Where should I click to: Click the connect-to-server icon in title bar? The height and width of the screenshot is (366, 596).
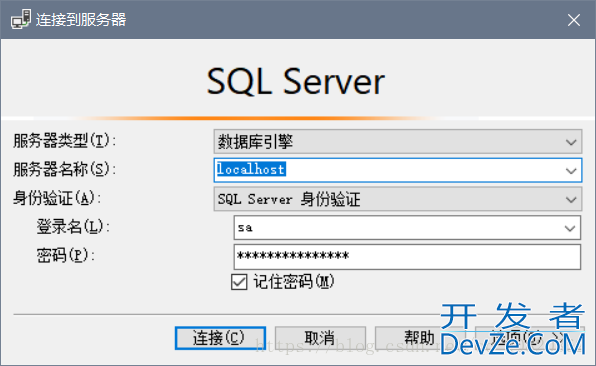coord(21,19)
